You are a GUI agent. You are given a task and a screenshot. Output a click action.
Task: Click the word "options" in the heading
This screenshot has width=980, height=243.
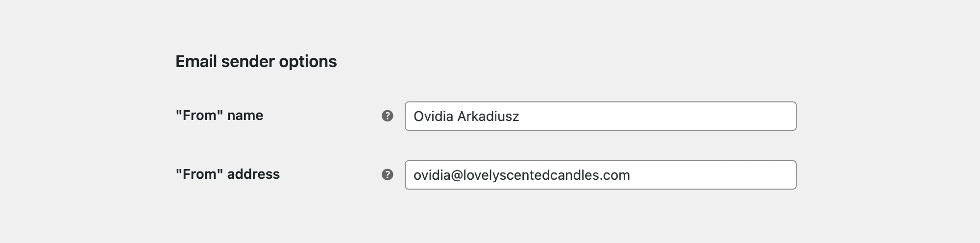click(x=308, y=62)
